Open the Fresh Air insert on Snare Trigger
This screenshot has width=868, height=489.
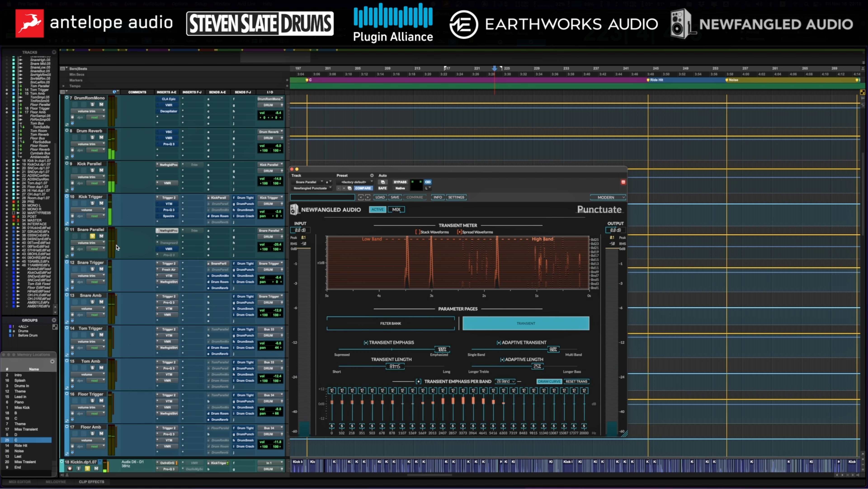(x=168, y=270)
